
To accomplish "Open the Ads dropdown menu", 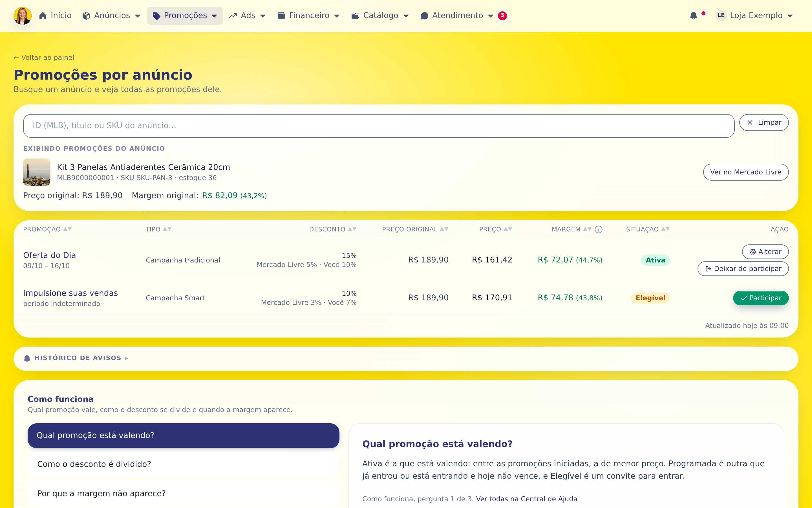I will click(x=247, y=16).
